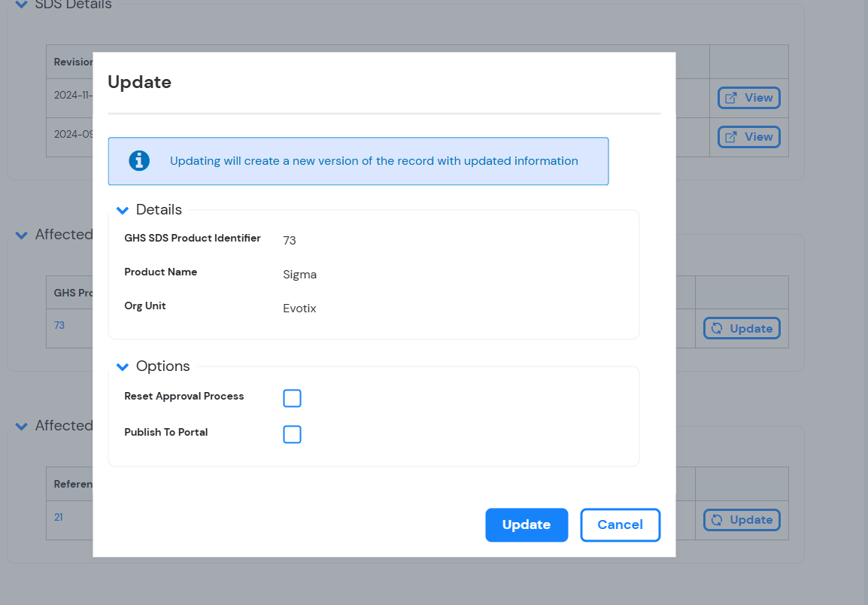
Task: Click the topmost View button
Action: 748,97
